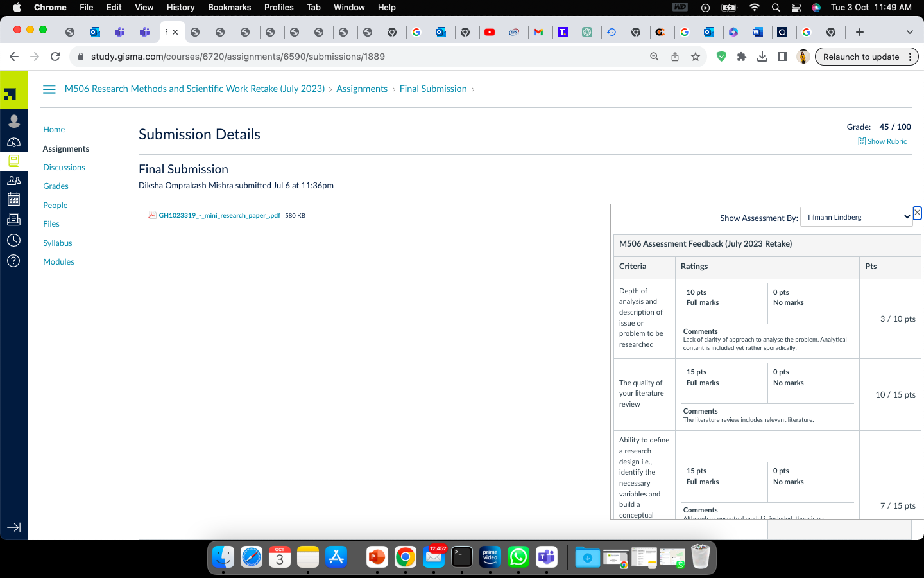The height and width of the screenshot is (578, 924).
Task: Open Inbox icon in Canvas sidebar
Action: tap(13, 220)
